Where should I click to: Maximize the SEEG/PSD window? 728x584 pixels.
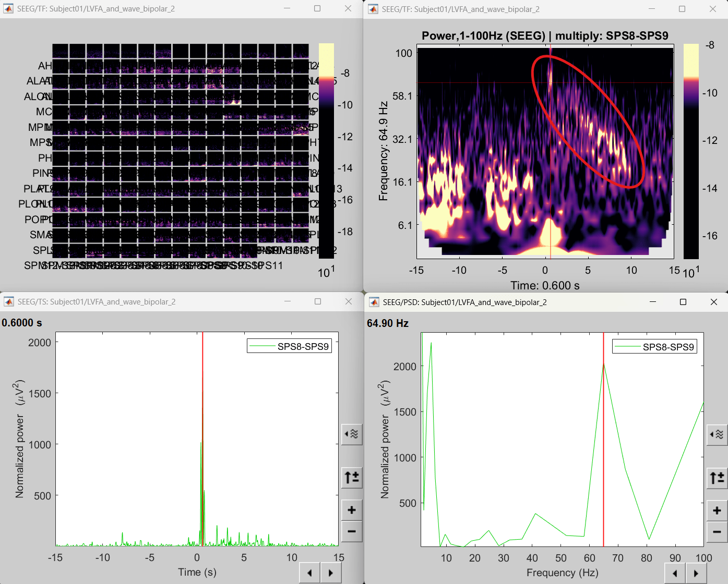(683, 302)
